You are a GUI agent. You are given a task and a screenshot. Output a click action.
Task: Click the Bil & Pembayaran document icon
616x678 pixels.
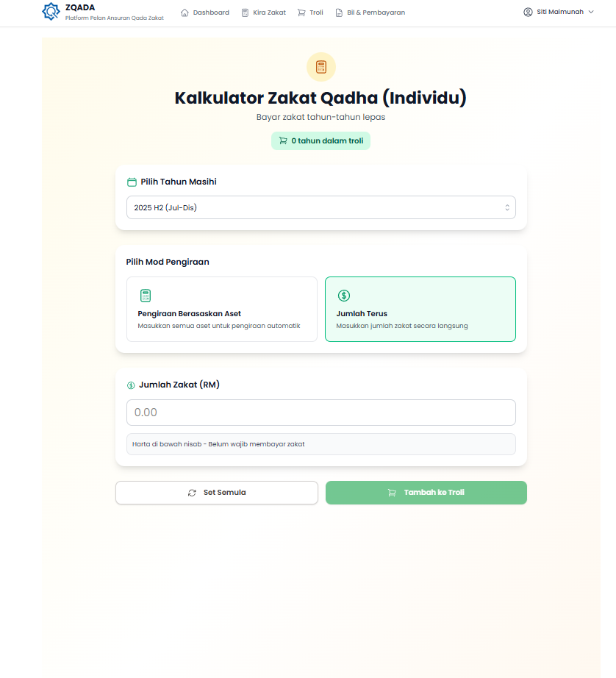339,13
